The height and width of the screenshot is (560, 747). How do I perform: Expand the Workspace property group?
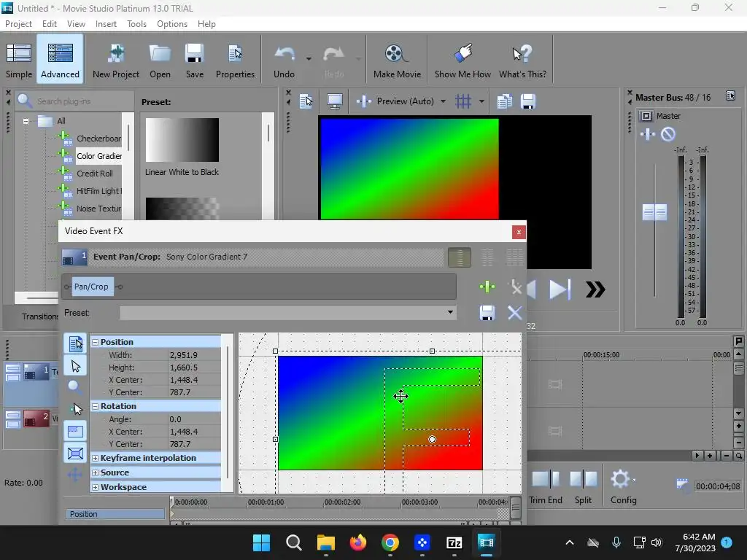click(x=96, y=487)
